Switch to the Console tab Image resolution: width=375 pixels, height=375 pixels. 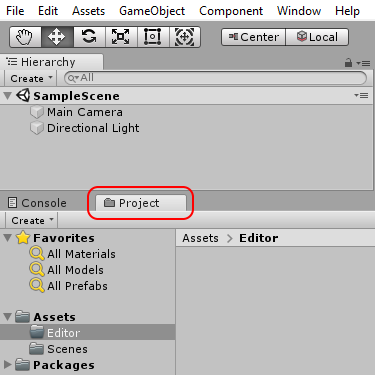pos(37,203)
